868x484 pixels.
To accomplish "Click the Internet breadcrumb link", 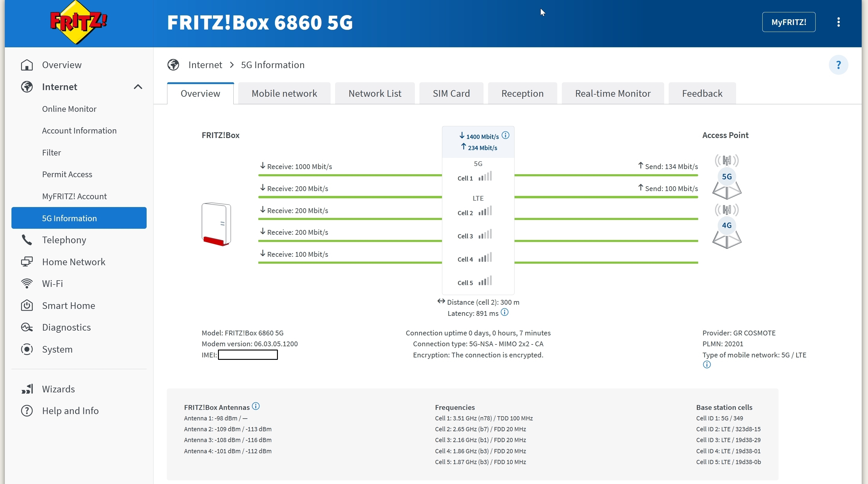I will [205, 65].
